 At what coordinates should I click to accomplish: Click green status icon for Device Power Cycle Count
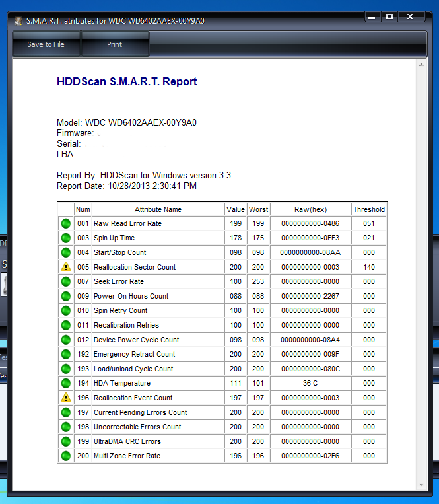(x=66, y=340)
